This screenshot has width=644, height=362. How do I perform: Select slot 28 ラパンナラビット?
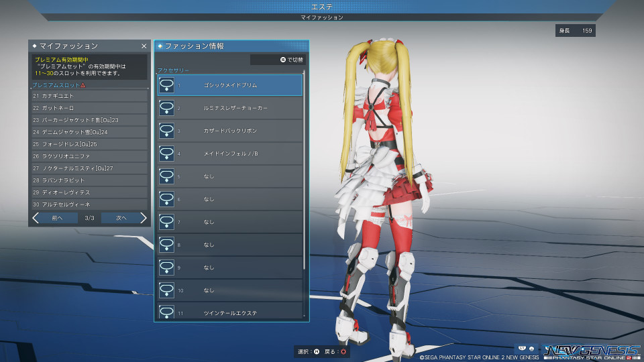coord(89,180)
